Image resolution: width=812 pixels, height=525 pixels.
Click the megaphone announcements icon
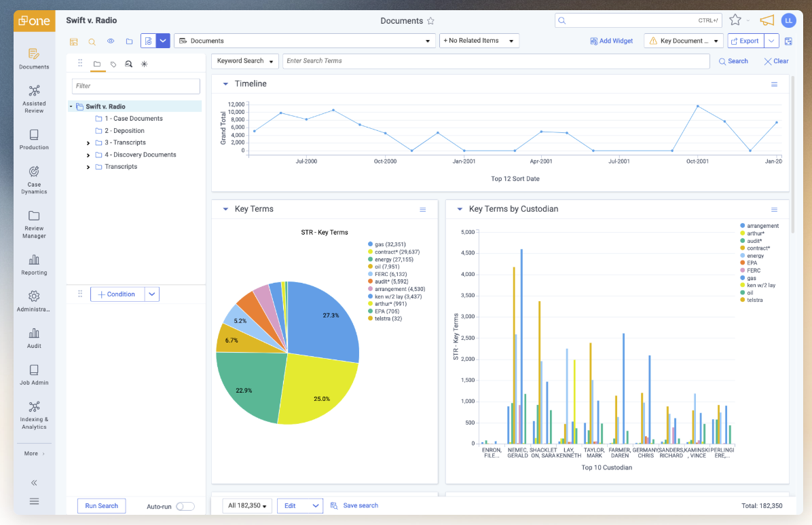coord(767,20)
